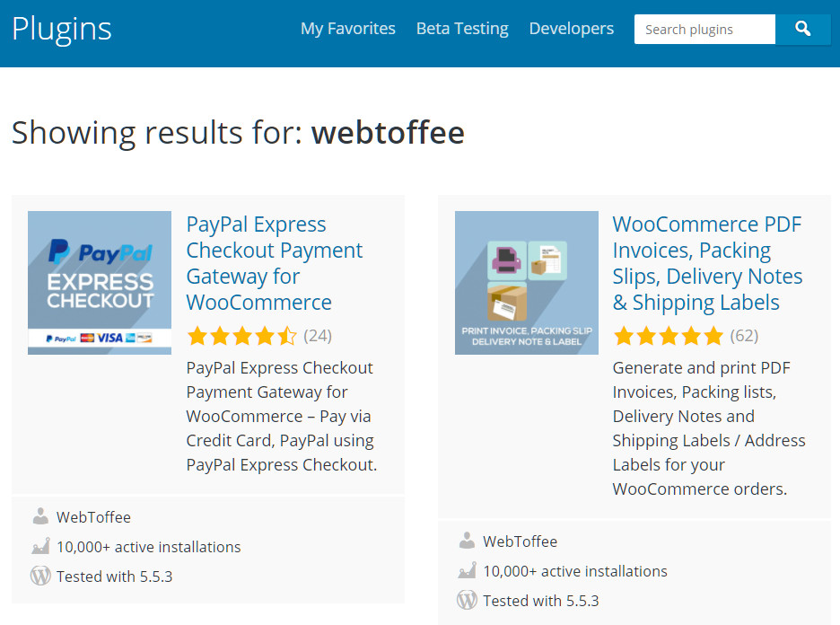Click '10,000+ active installations' under PayPal plugin

pos(148,547)
